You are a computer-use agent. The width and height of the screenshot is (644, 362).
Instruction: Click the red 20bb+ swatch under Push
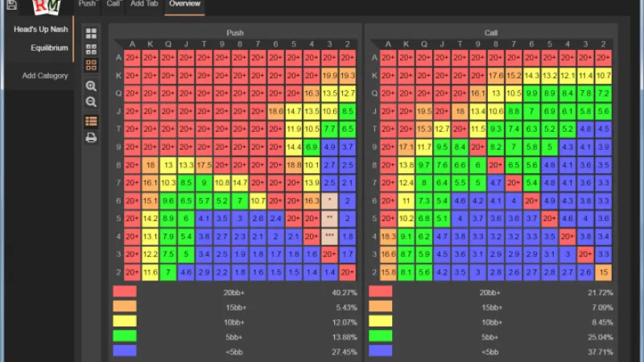pyautogui.click(x=124, y=293)
